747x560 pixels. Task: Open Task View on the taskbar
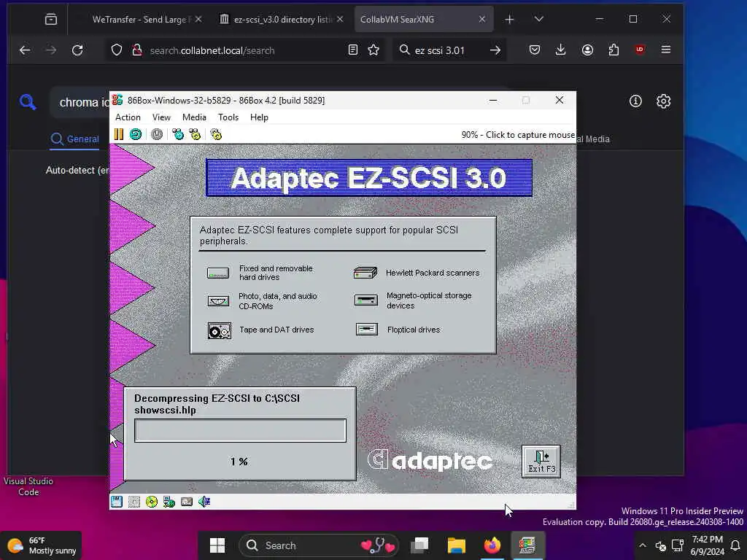(x=419, y=545)
